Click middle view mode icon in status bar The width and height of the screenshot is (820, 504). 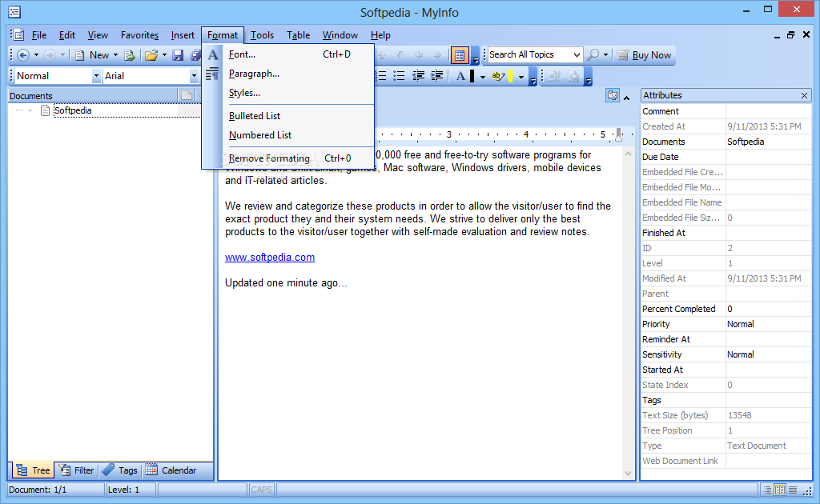point(780,490)
